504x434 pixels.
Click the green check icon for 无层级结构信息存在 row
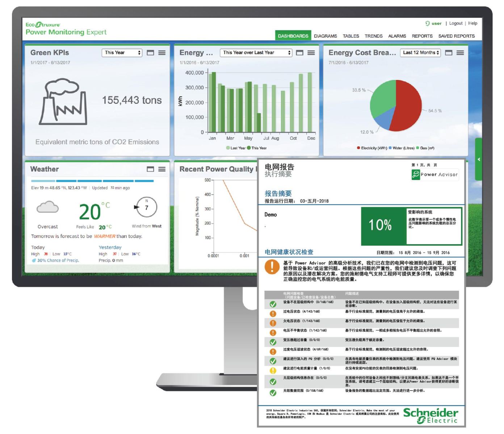pos(273,382)
